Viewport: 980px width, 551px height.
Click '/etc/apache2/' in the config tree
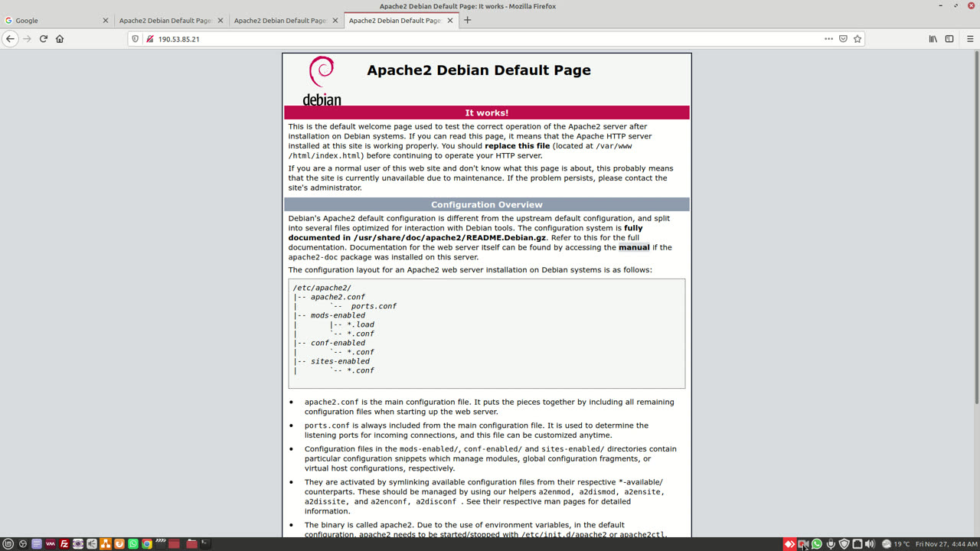pyautogui.click(x=322, y=288)
